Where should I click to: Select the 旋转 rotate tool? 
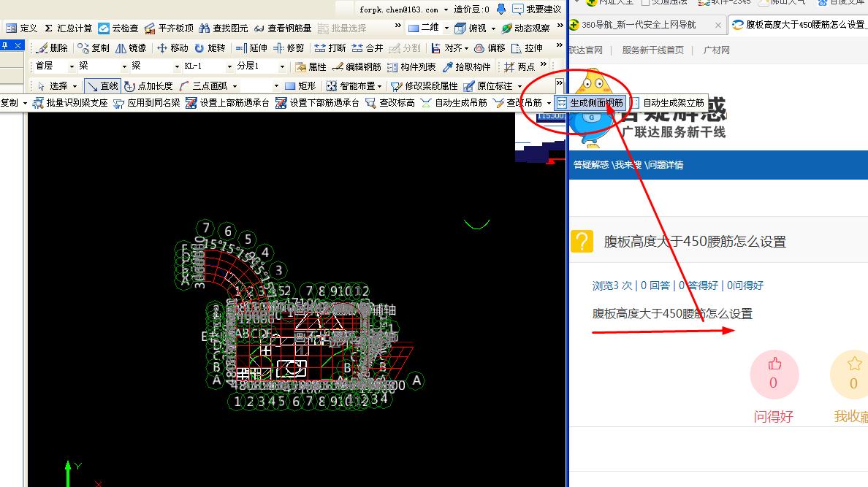[x=210, y=48]
